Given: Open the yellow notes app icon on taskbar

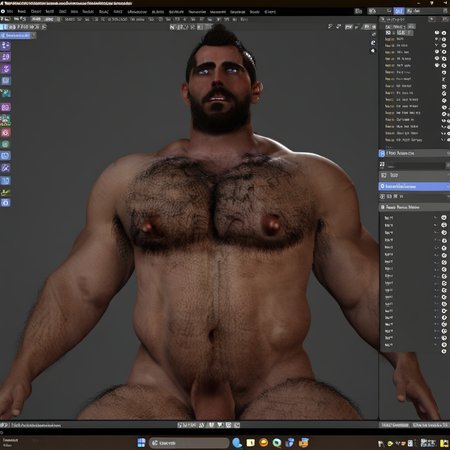Looking at the screenshot, I should pyautogui.click(x=250, y=442).
